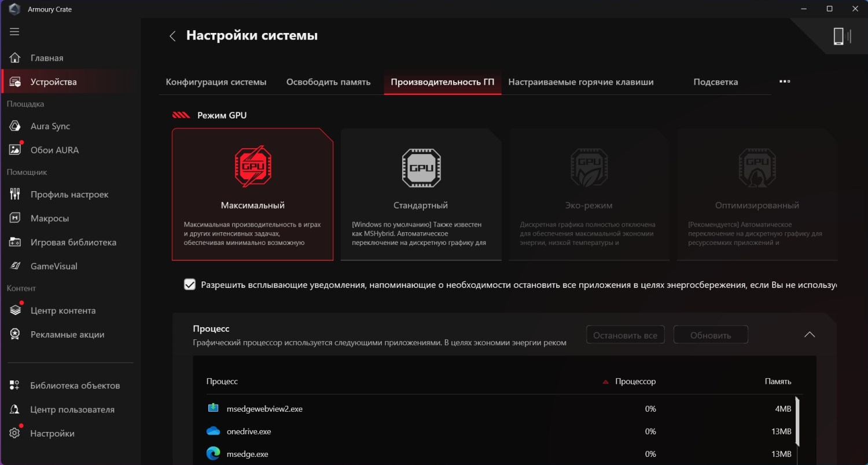Select the msedgewebview2.exe process name
Screen dimensions: 868x465
pyautogui.click(x=265, y=409)
